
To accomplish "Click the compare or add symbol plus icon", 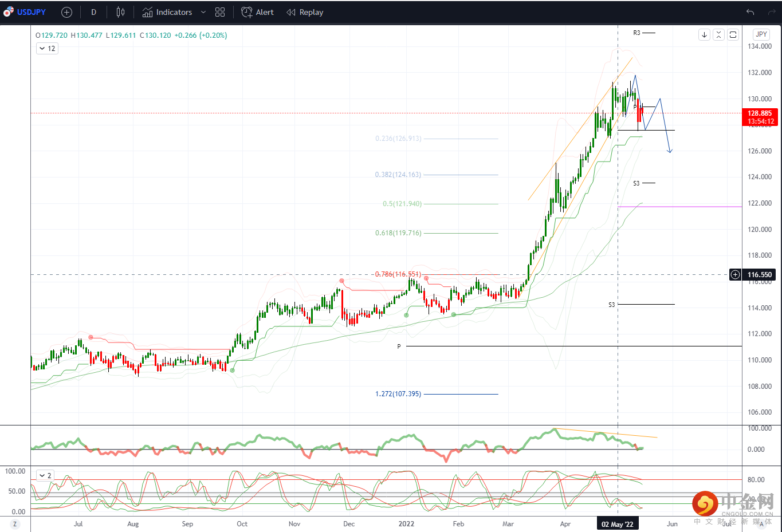I will tap(66, 12).
